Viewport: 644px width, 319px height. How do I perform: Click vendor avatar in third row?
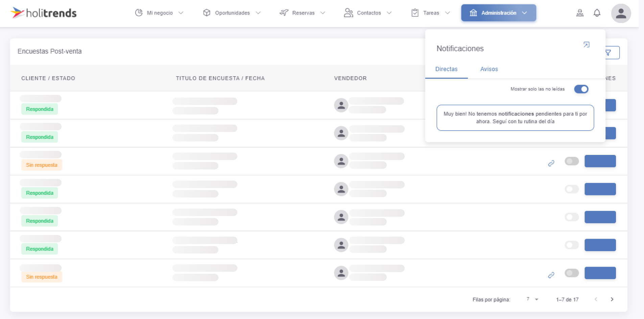(341, 161)
